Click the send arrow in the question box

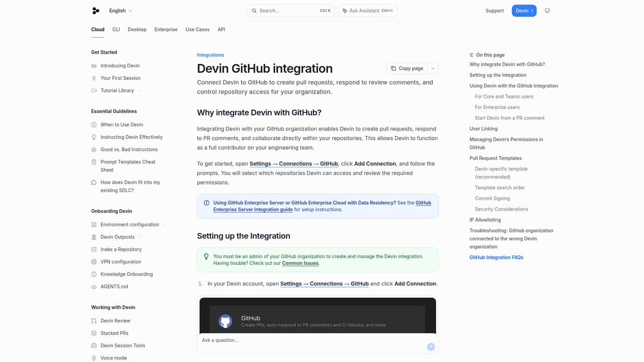[x=431, y=346]
